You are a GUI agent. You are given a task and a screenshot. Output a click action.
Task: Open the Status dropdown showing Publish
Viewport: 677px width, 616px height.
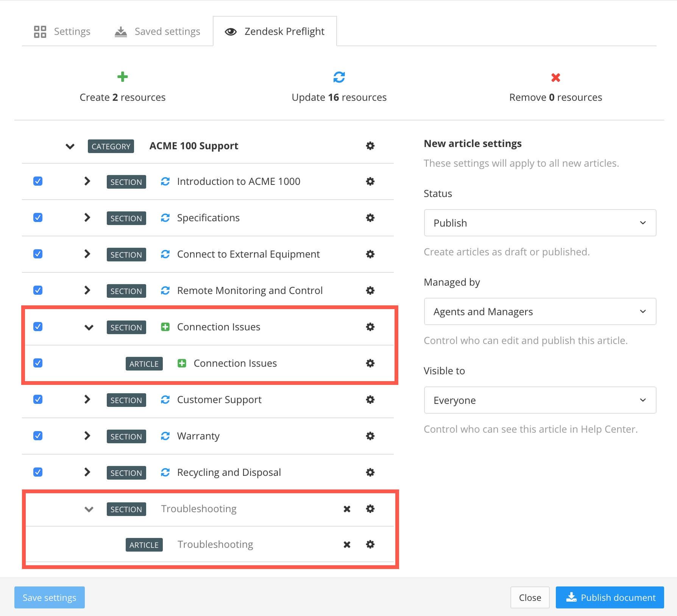click(x=540, y=223)
